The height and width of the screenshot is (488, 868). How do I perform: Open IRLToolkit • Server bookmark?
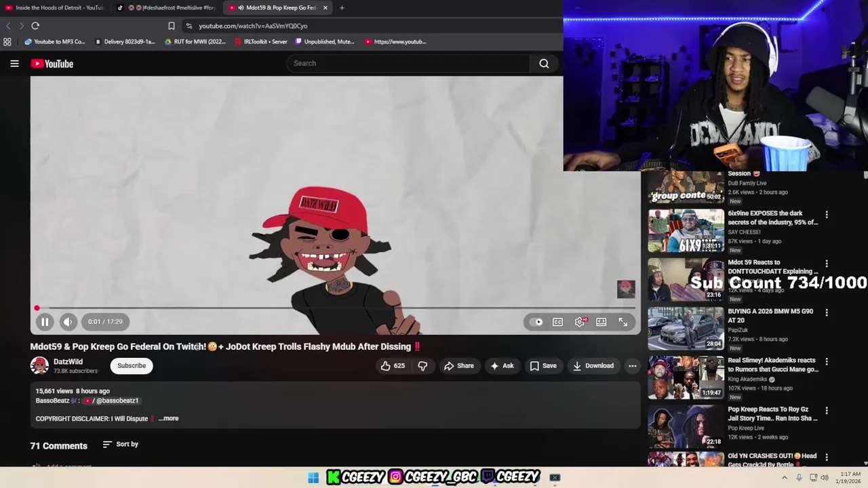coord(261,41)
